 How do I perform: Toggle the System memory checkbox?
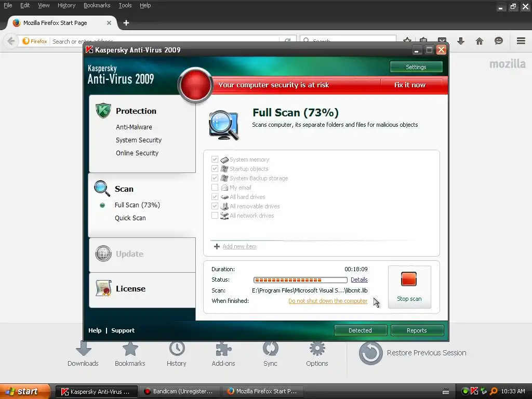click(x=215, y=159)
